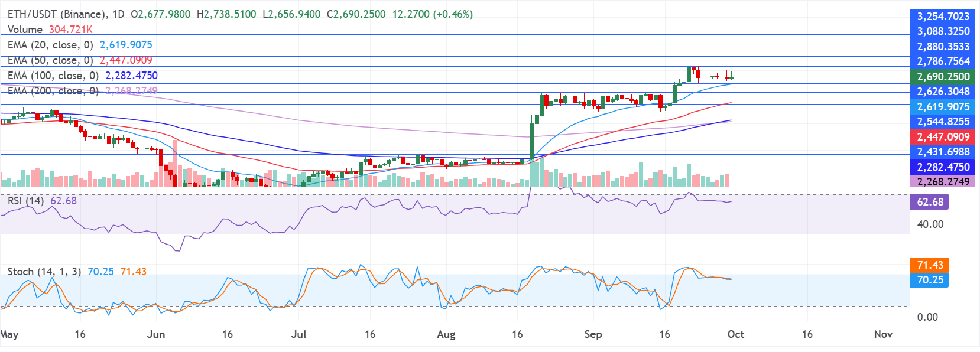Viewport: 980px width, 352px height.
Task: Click the Jul label on time axis
Action: coord(299,334)
